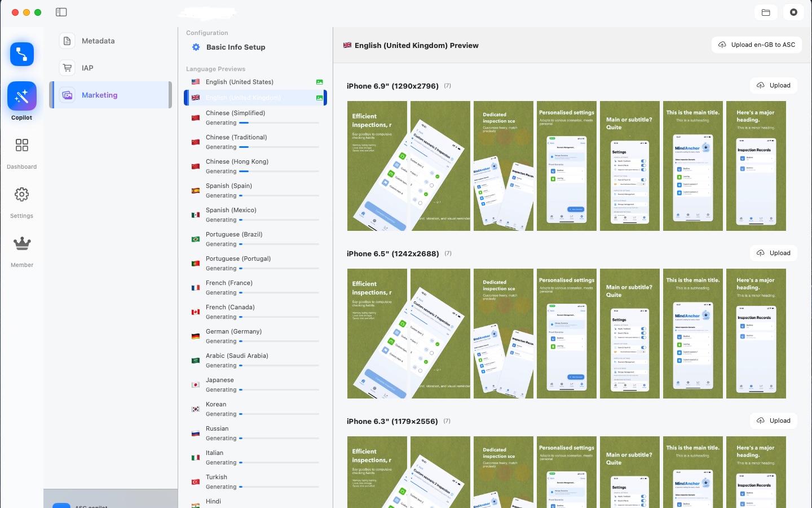This screenshot has width=812, height=508.
Task: Click the Upload en-GB to ASC button
Action: click(x=757, y=45)
